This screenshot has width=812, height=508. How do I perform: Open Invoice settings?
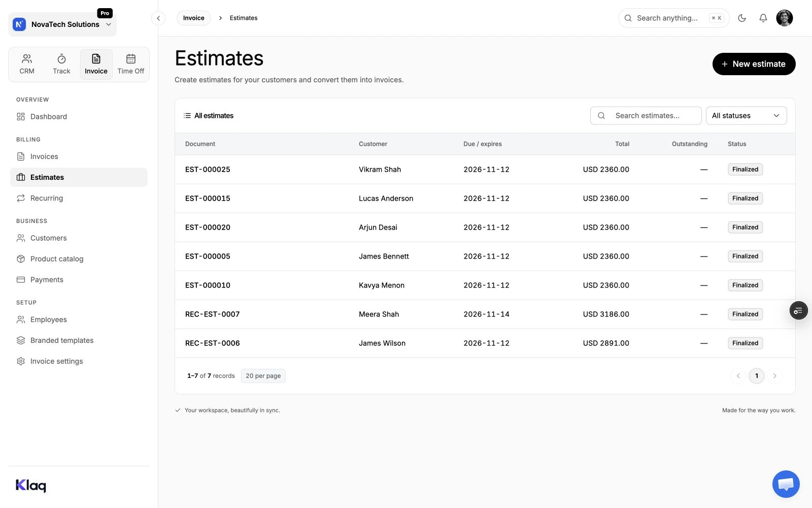(79, 361)
